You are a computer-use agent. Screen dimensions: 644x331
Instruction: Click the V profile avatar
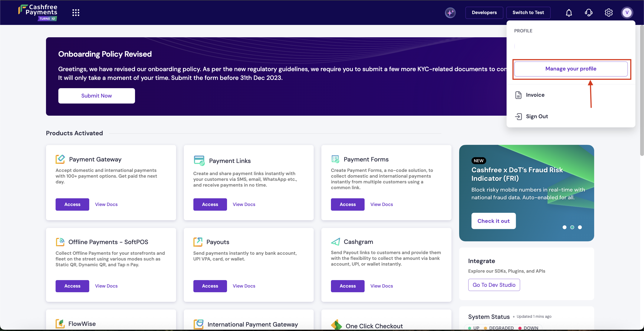point(627,13)
